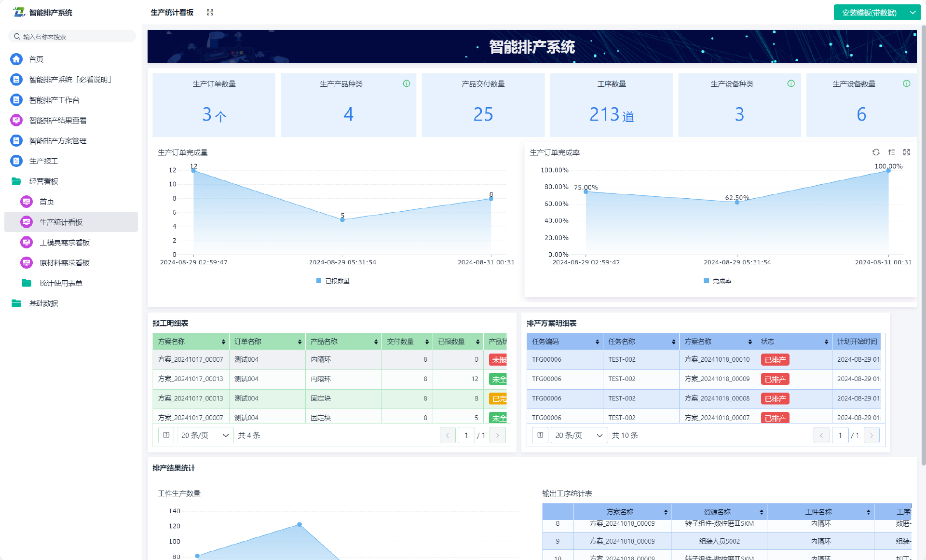
Task: Select 工模具需求看板 in sidebar
Action: (65, 243)
